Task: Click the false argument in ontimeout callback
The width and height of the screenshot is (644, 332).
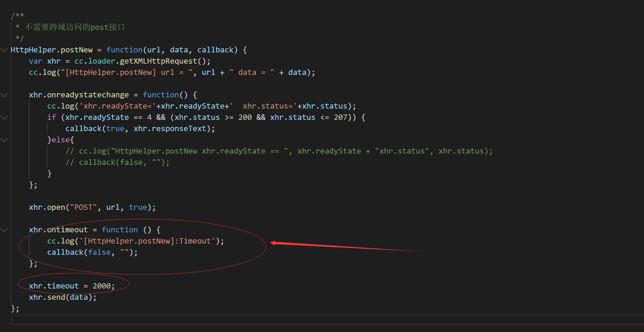Action: click(99, 252)
